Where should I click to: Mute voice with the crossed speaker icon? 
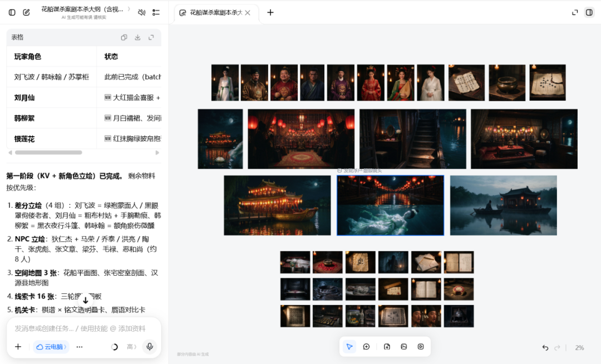142,12
